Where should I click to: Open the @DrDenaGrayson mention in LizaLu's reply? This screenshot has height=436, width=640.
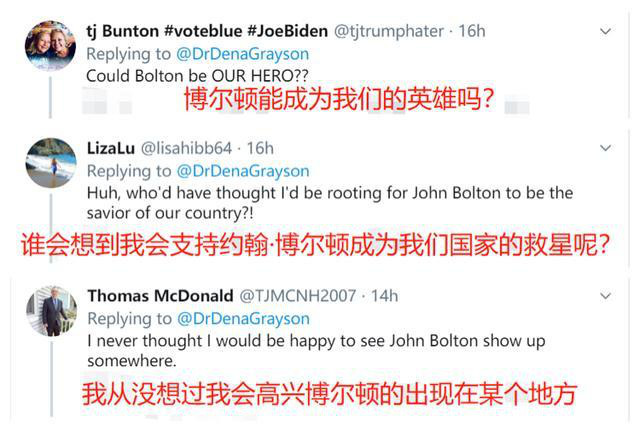pyautogui.click(x=243, y=170)
